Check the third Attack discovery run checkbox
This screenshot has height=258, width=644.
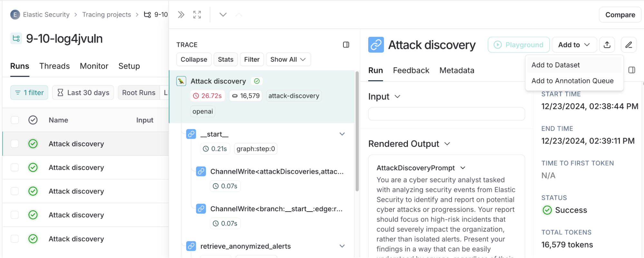[15, 191]
